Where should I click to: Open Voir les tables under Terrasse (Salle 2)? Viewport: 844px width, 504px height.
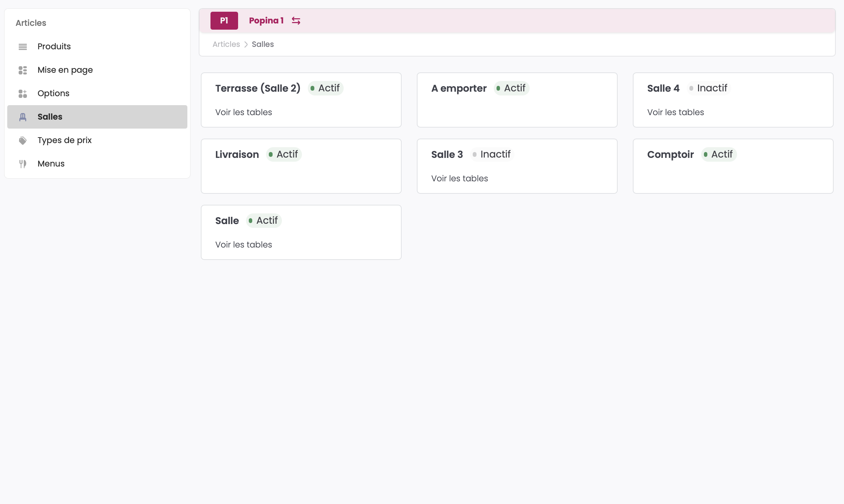[x=244, y=112]
